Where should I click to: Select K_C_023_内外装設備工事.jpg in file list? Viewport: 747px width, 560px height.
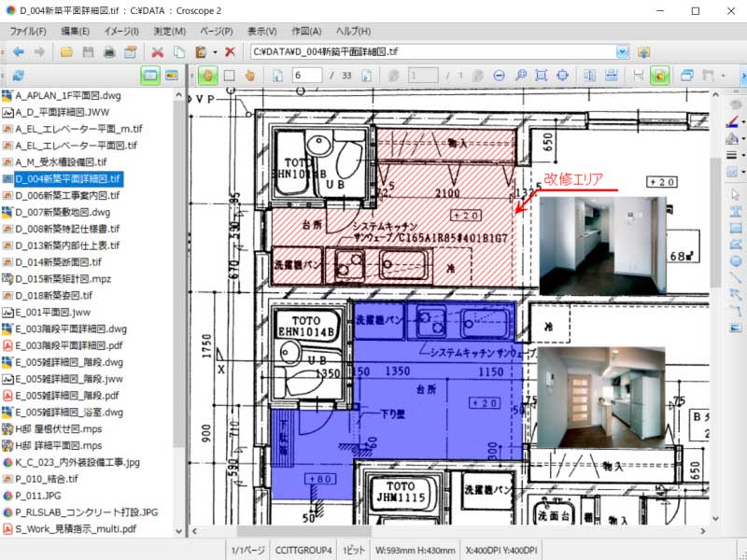[78, 462]
